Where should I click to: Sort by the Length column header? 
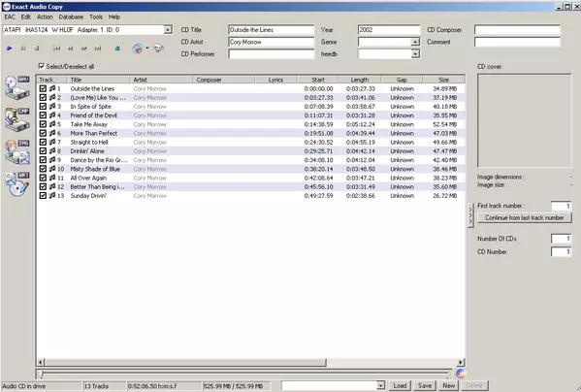tap(360, 80)
